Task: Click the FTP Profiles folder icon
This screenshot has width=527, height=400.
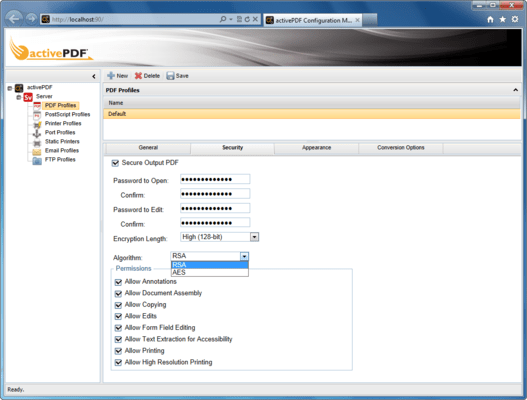Action: [37, 161]
